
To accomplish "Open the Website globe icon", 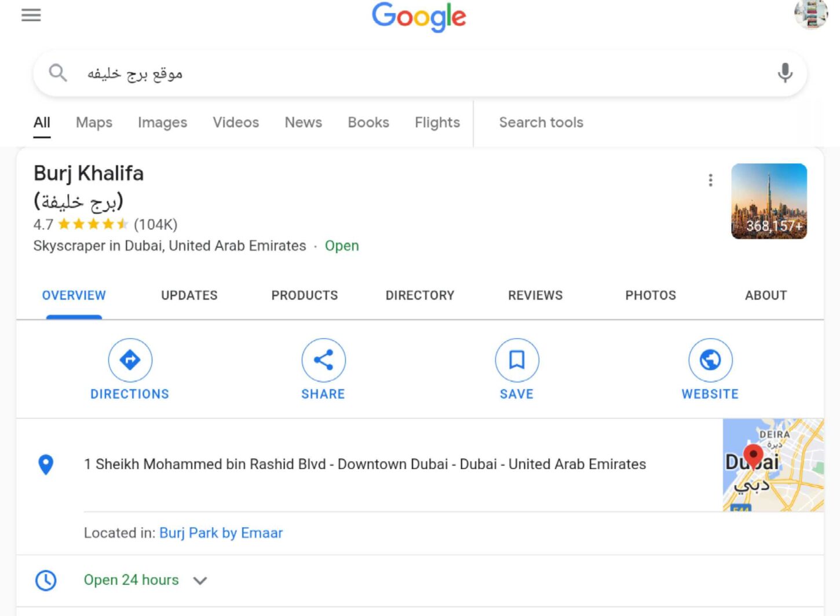I will click(710, 360).
